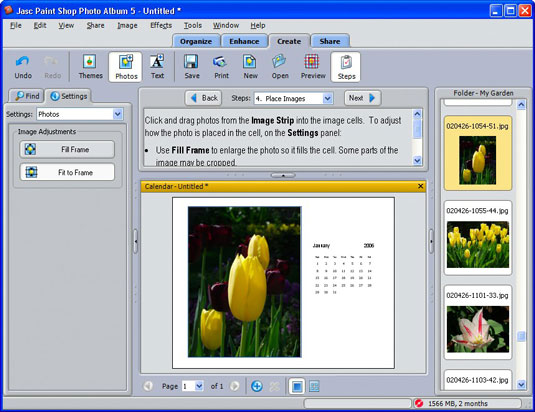This screenshot has width=535, height=412.
Task: Open the Edit menu
Action: click(40, 25)
